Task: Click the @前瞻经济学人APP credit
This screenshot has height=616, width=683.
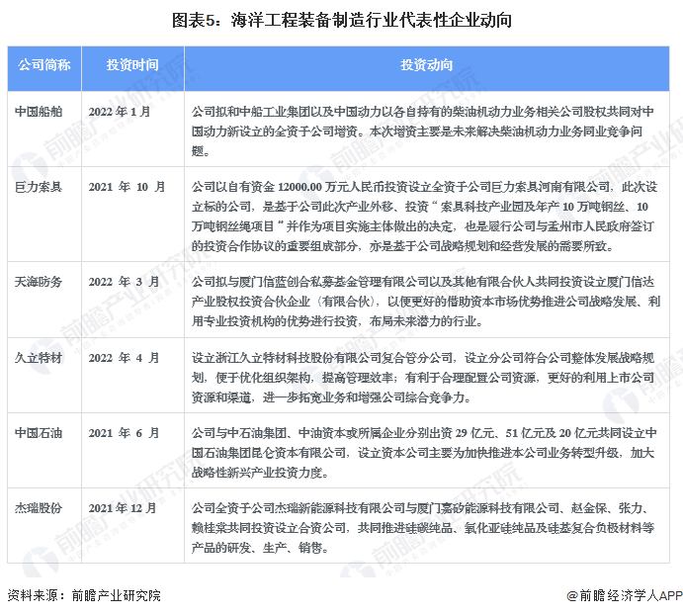Action: click(x=625, y=595)
